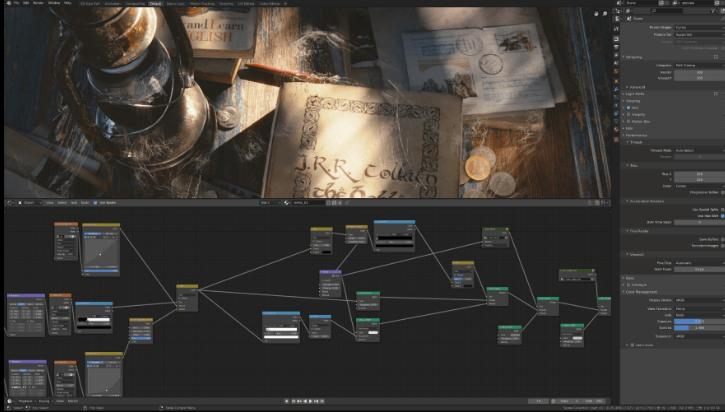Enable the Freestyle checkbox
Viewport: 725px width, 412px height.
[x=629, y=285]
